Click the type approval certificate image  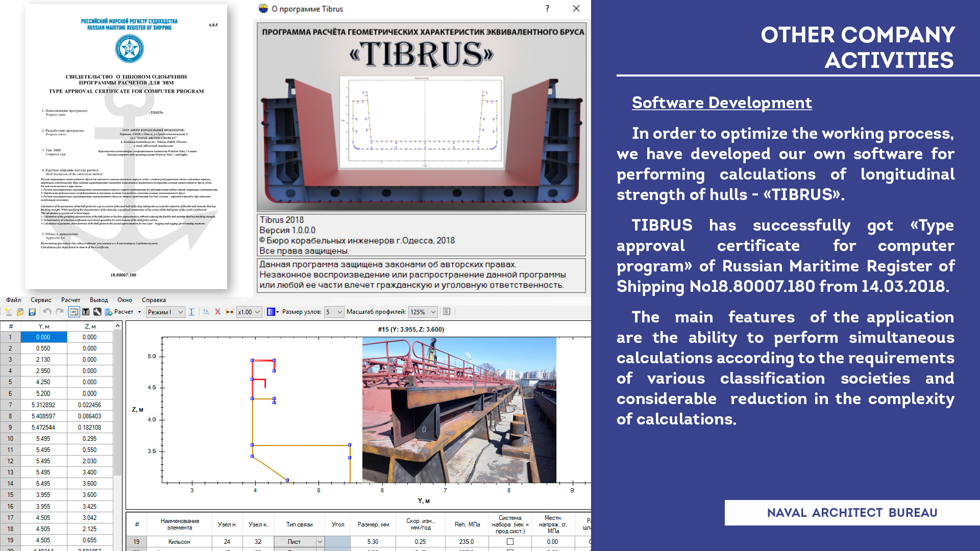(126, 147)
